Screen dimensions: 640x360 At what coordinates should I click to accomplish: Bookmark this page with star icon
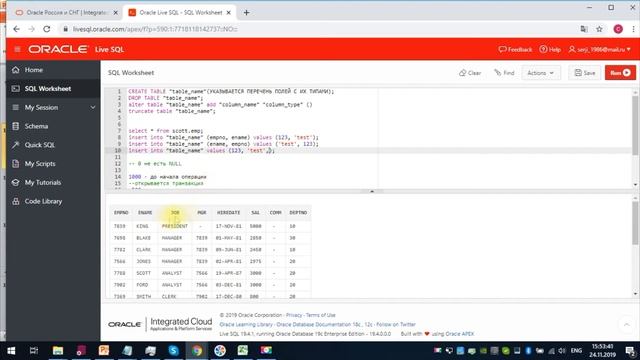pos(599,29)
